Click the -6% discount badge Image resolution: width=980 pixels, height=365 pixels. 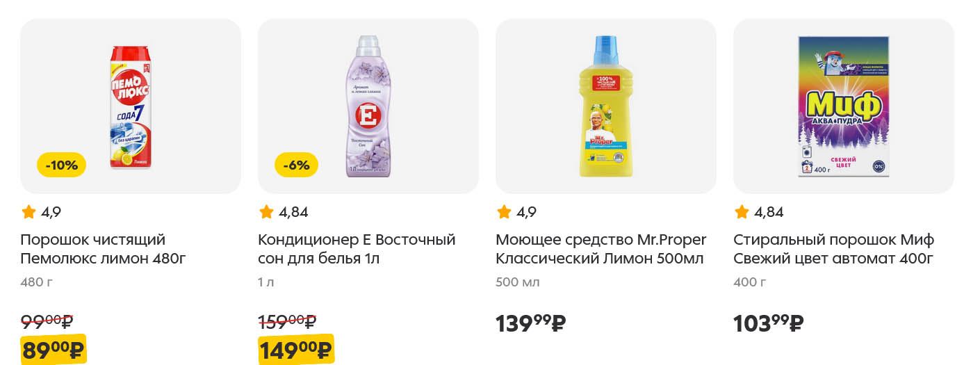coord(297,165)
